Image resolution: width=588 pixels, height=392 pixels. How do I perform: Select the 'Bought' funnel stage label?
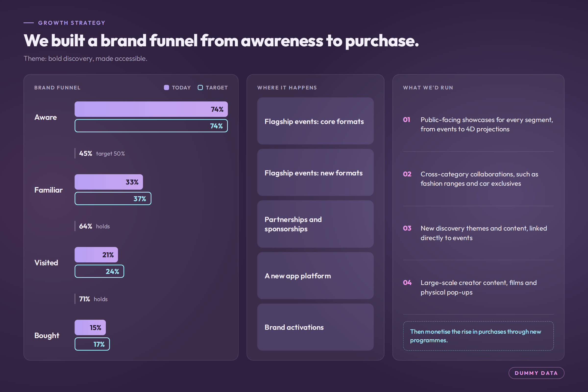tap(47, 335)
